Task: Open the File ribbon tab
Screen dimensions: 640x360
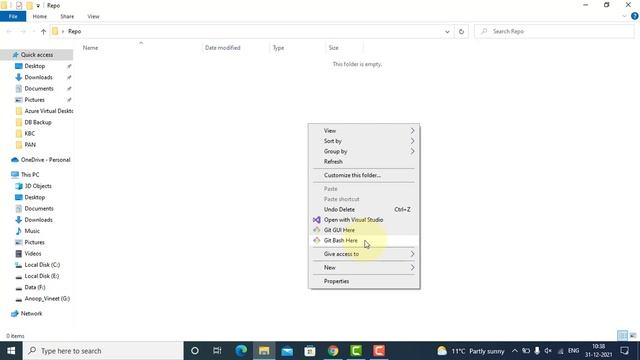Action: coord(13,16)
